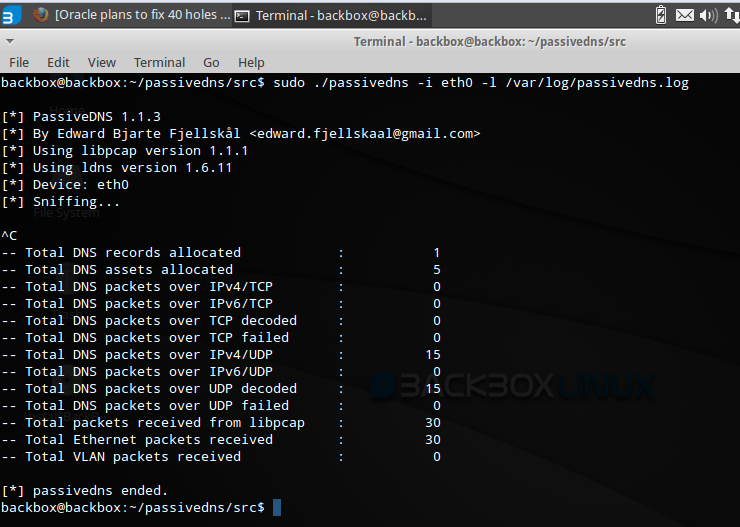Screen dimensions: 740x527
Task: Click the terminal cursor at last prompt
Action: tap(277, 508)
